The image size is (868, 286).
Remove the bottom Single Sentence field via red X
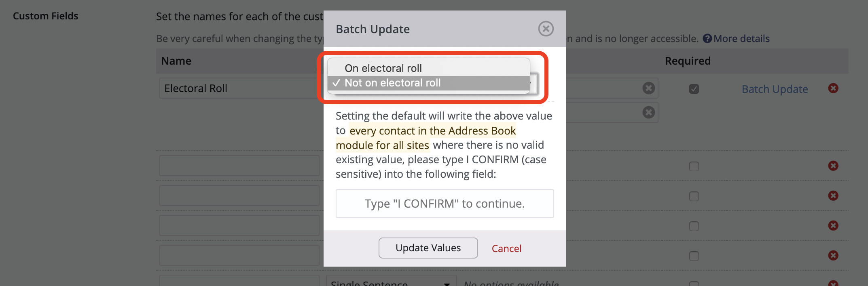tap(833, 283)
